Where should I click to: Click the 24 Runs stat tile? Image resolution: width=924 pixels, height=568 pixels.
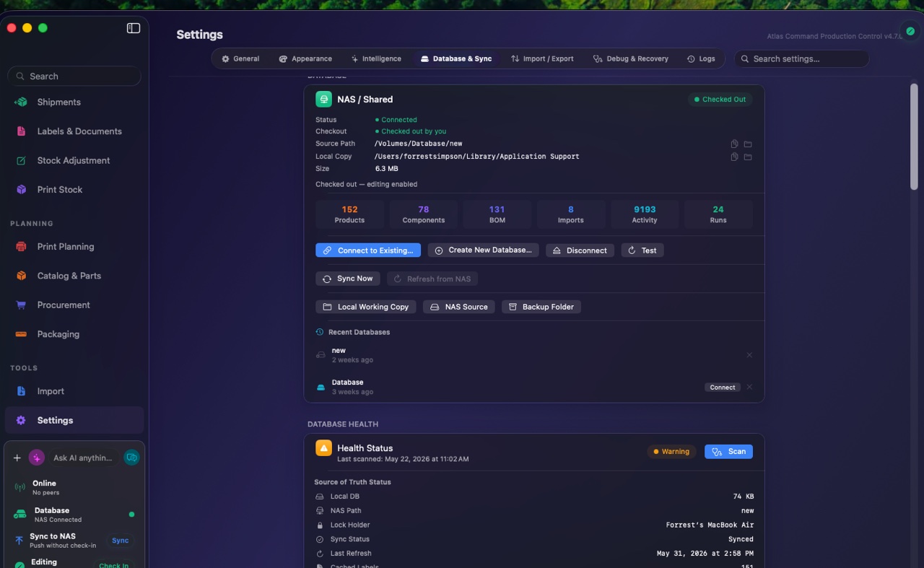pos(718,214)
